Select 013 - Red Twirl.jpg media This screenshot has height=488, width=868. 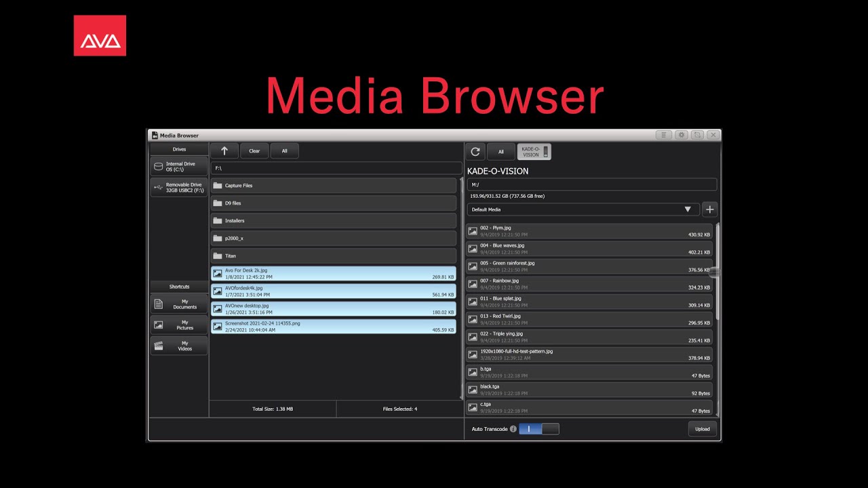pyautogui.click(x=589, y=319)
